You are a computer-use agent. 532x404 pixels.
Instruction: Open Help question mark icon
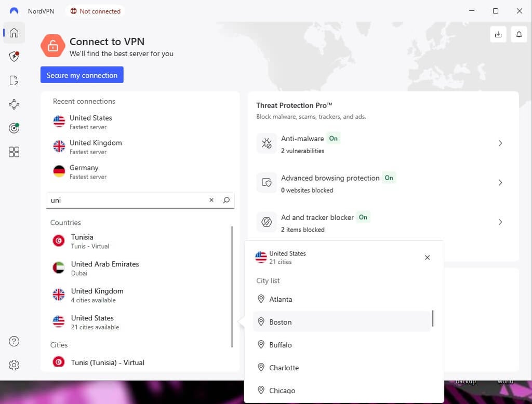14,341
